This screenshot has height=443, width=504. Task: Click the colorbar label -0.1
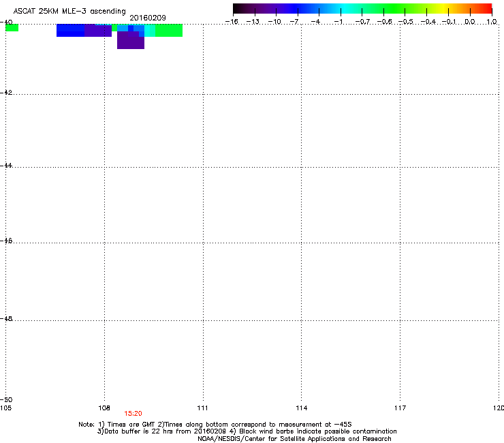[x=449, y=22]
